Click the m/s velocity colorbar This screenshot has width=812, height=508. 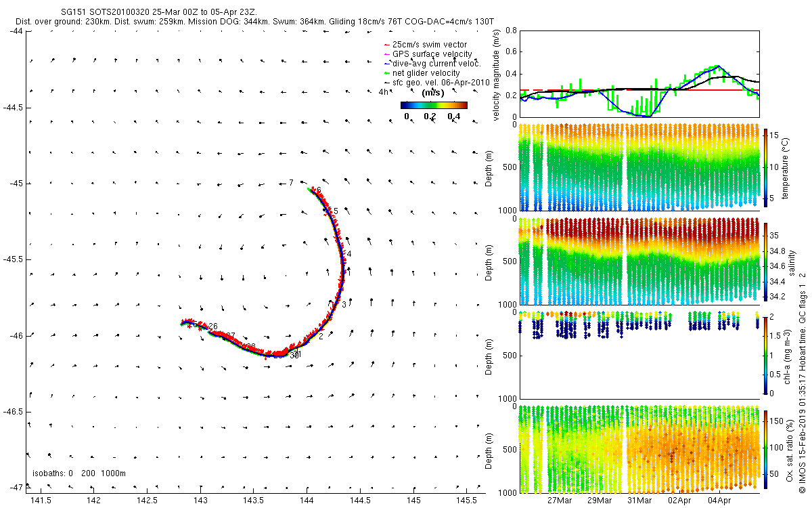tap(434, 105)
